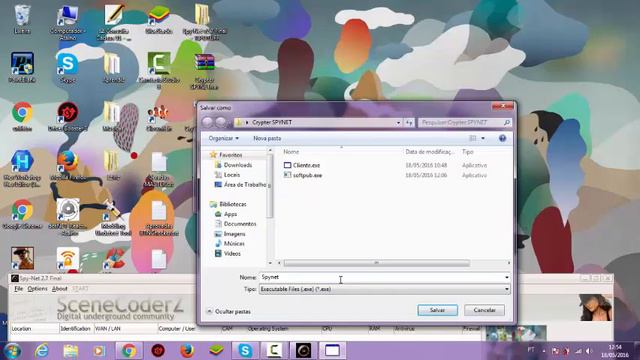
Task: Click the horizontal scrollbar in file list
Action: coord(376,263)
